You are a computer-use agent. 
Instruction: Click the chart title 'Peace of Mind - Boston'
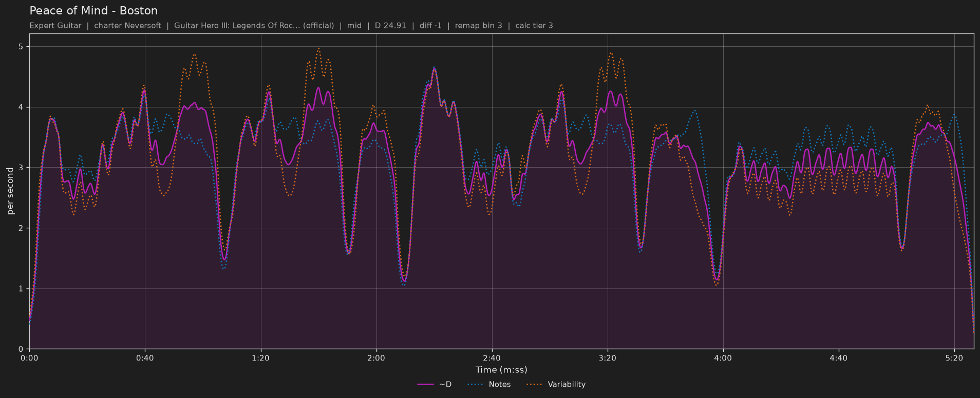pyautogui.click(x=93, y=11)
